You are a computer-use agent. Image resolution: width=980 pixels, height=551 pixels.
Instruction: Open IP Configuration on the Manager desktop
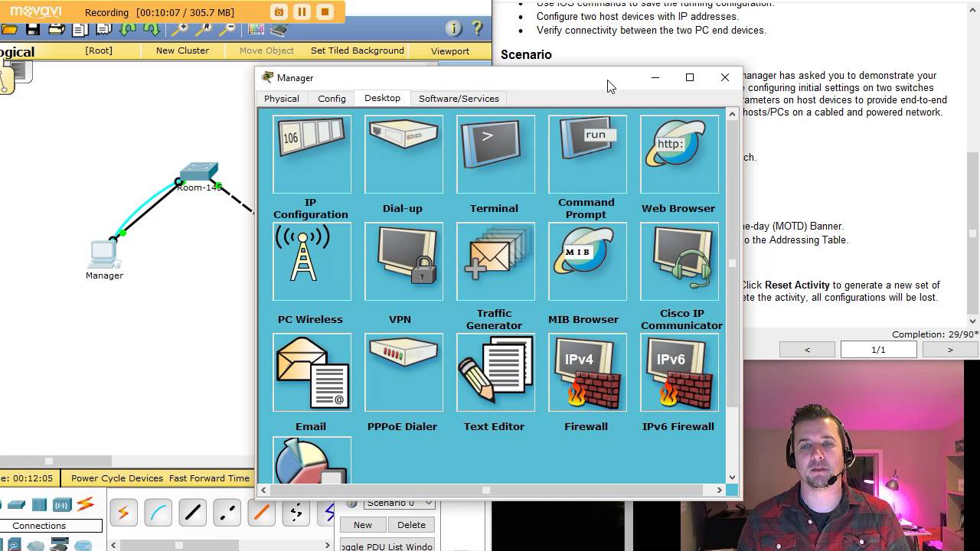point(312,154)
